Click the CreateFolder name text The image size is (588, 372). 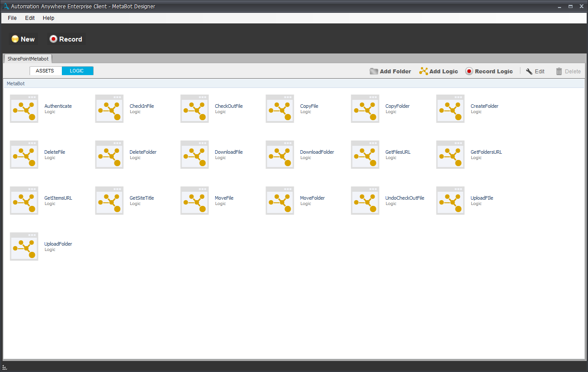tap(485, 106)
